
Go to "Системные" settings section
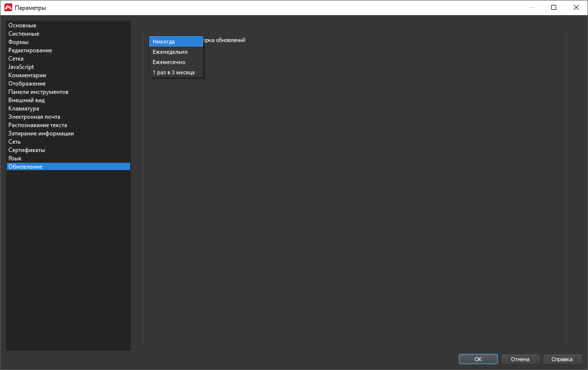pyautogui.click(x=24, y=34)
